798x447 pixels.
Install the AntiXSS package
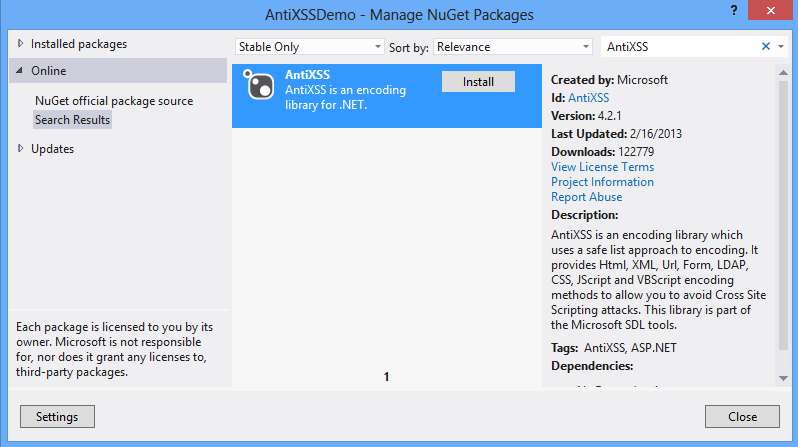pos(478,82)
